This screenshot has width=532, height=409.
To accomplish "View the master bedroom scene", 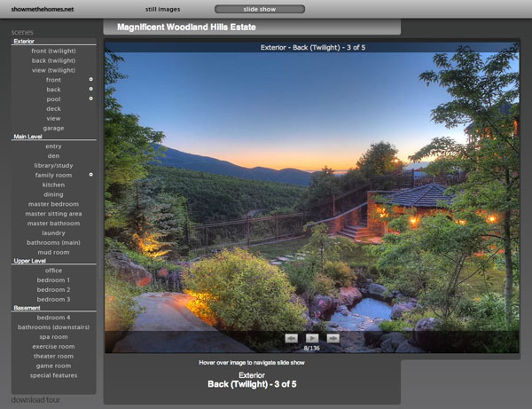I will pyautogui.click(x=53, y=204).
